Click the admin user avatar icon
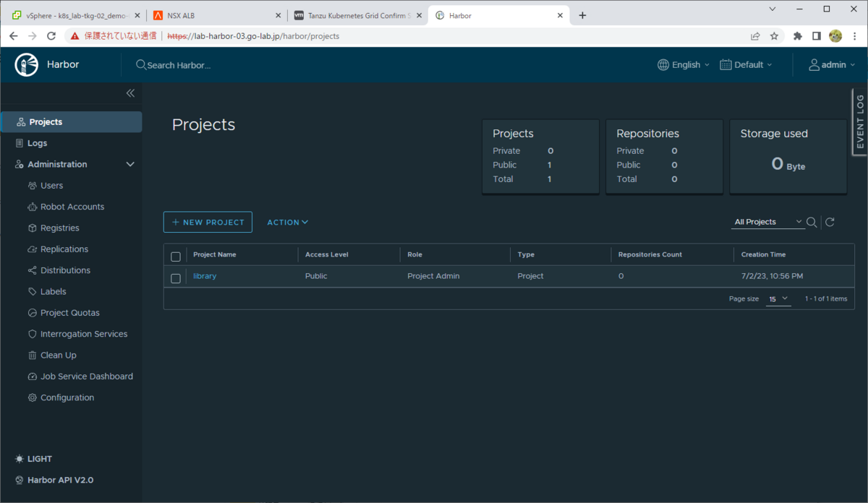Image resolution: width=868 pixels, height=503 pixels. [814, 65]
